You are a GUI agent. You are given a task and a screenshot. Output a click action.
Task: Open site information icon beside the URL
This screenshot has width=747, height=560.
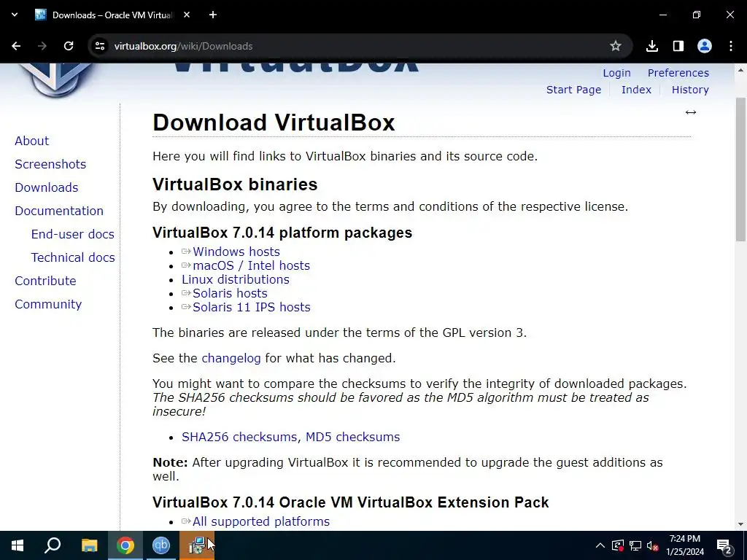99,46
